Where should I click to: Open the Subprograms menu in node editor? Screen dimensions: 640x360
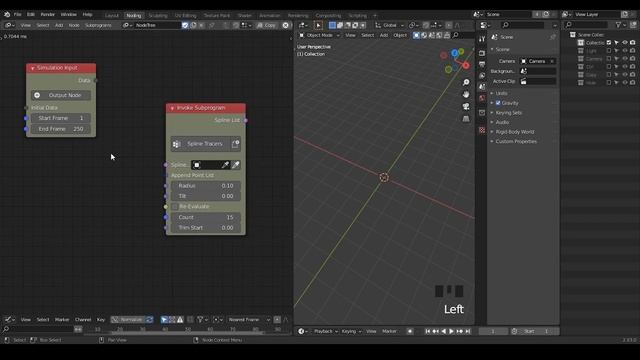click(98, 25)
